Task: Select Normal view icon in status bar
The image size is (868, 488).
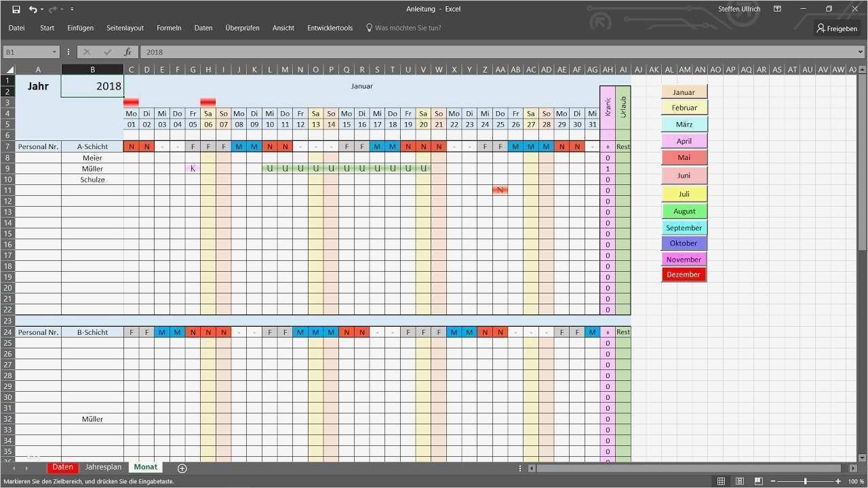Action: click(721, 481)
